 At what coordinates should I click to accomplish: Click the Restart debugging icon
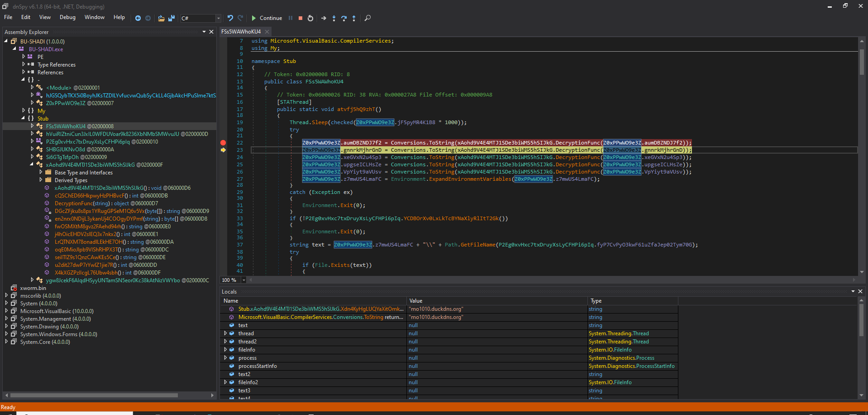[310, 18]
